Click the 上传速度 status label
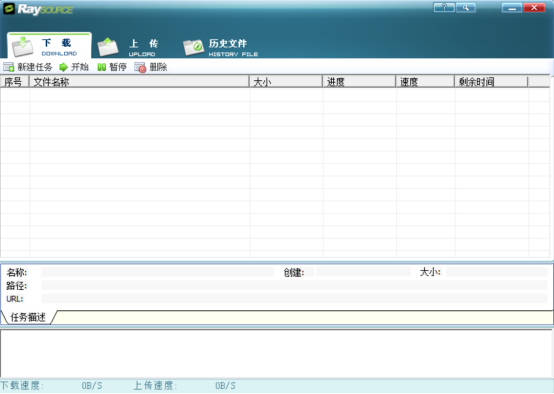The width and height of the screenshot is (554, 394). (155, 385)
